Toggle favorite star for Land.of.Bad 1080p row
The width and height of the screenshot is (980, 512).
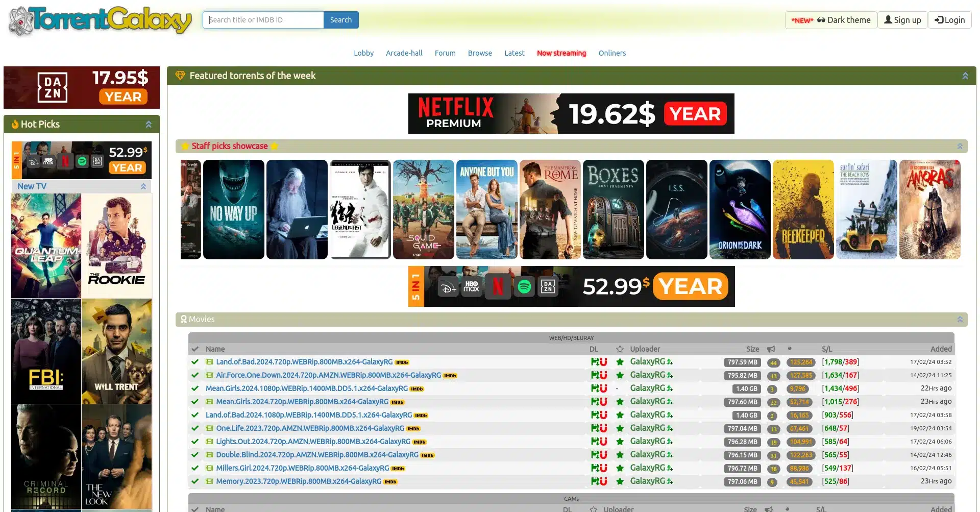pos(620,415)
